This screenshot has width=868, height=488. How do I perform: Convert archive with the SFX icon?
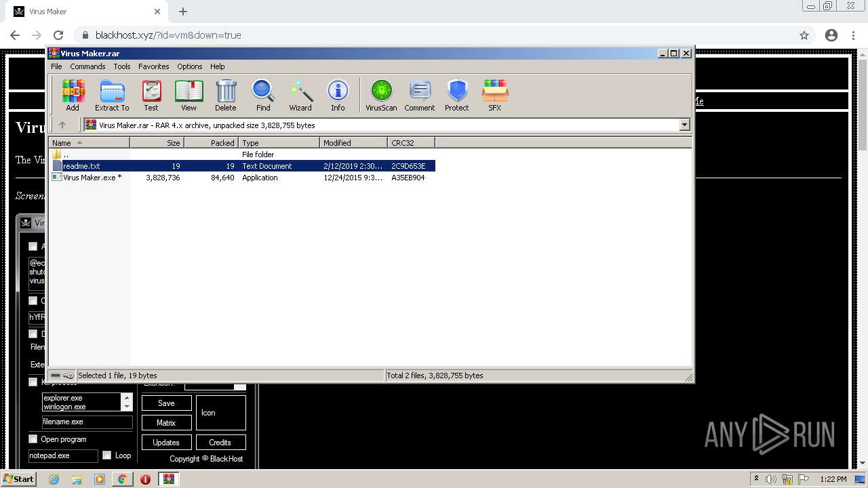495,95
